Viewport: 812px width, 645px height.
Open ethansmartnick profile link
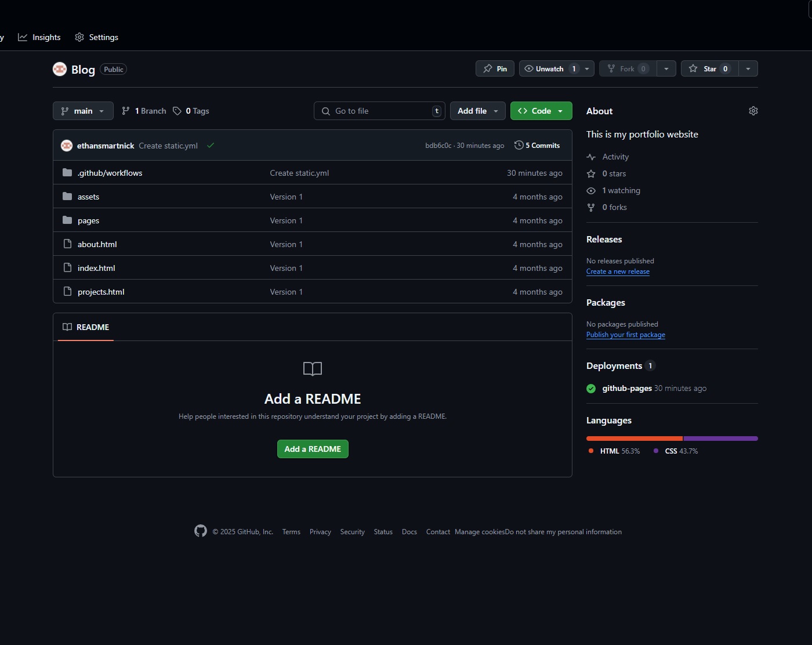(x=106, y=146)
